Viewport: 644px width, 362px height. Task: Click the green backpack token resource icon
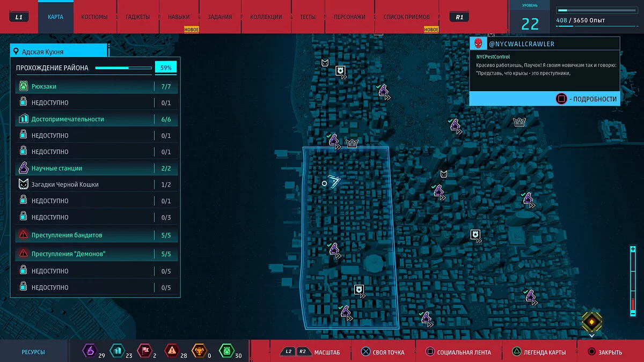(x=226, y=351)
